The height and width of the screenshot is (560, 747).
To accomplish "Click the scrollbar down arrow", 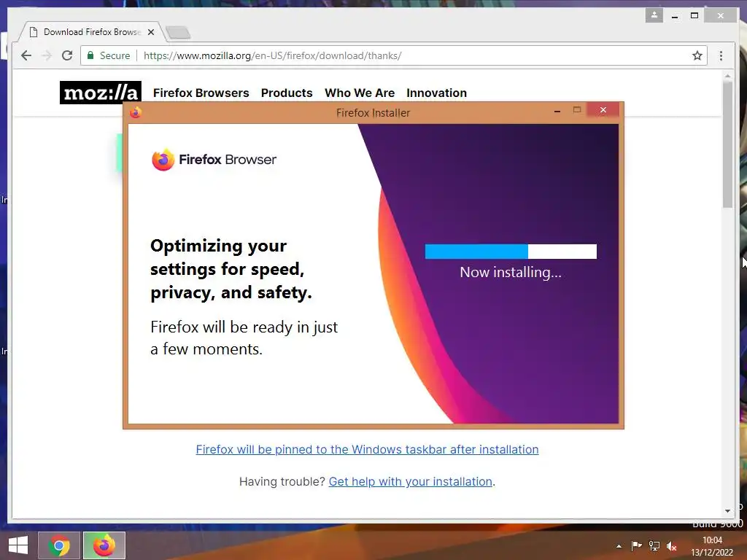I will tap(727, 511).
